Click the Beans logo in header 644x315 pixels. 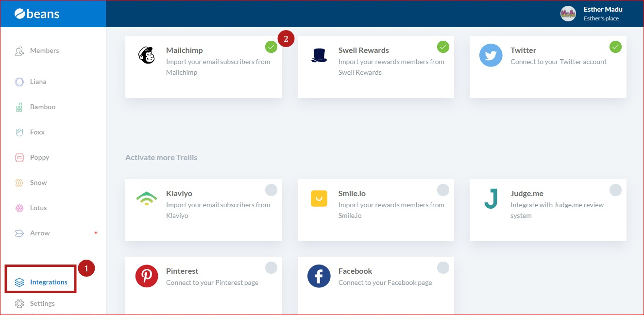pos(37,14)
